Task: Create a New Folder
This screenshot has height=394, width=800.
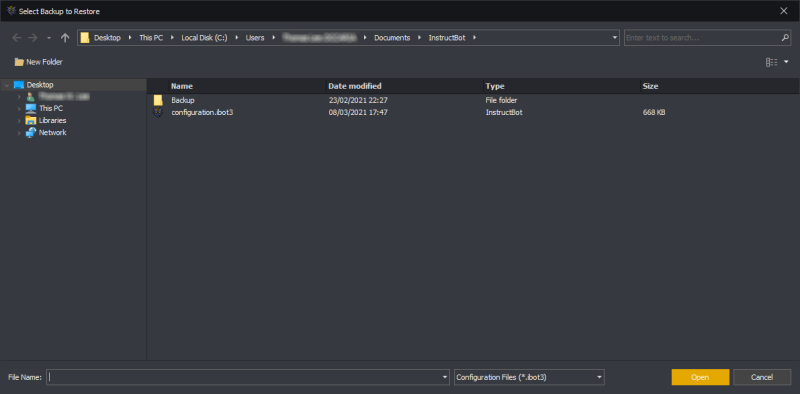Action: pos(38,62)
